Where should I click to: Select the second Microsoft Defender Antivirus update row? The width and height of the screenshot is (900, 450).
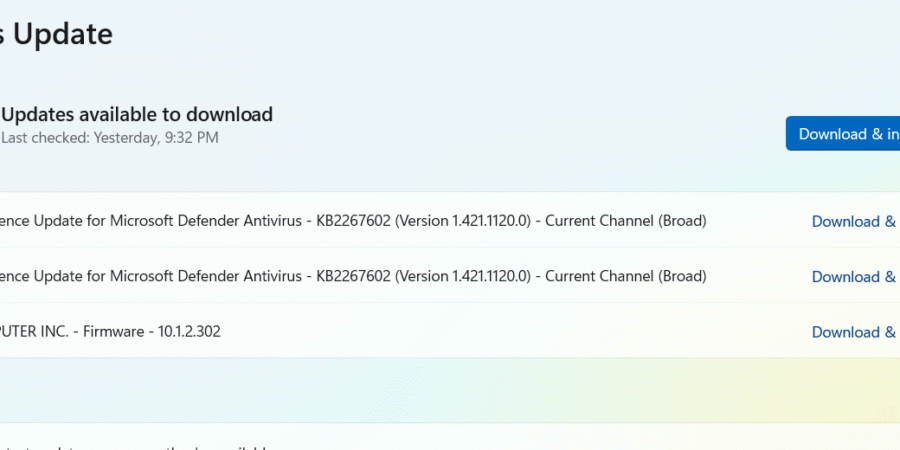pos(450,276)
